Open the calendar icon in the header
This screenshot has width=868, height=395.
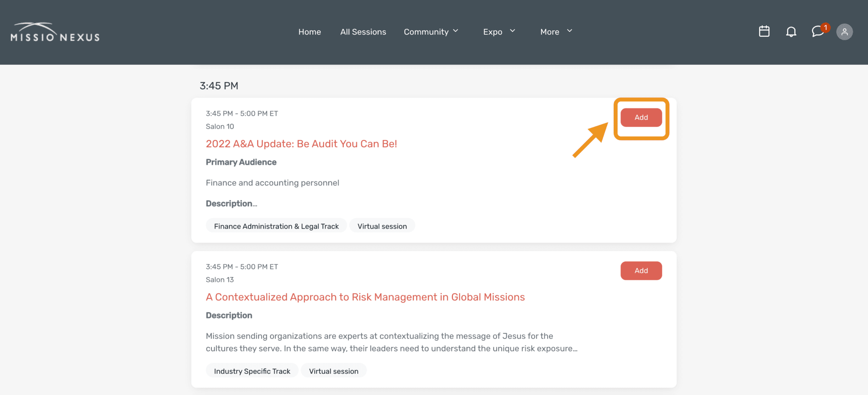764,31
